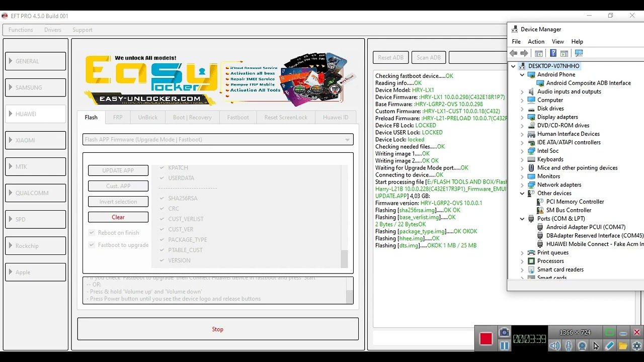Click the Device Manager back arrow
The image size is (644, 362).
pyautogui.click(x=513, y=53)
